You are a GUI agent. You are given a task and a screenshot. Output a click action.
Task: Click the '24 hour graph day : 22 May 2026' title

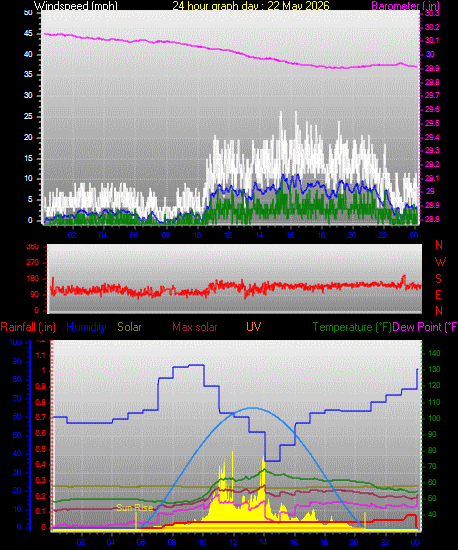(251, 6)
